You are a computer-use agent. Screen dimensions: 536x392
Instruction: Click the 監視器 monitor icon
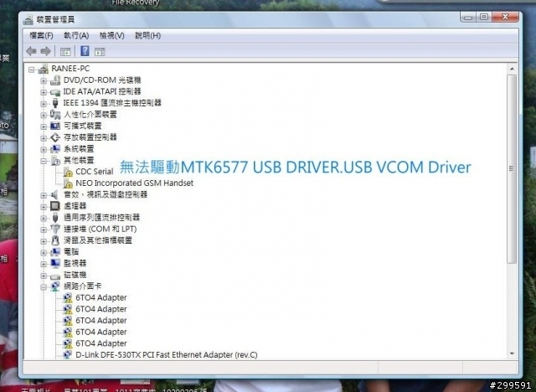tap(55, 264)
